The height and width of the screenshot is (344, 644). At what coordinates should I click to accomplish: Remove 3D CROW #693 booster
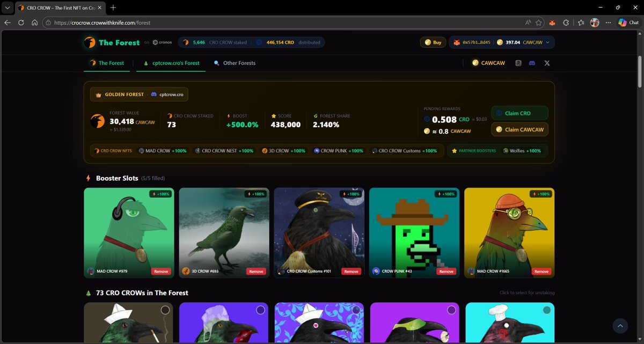(x=257, y=272)
